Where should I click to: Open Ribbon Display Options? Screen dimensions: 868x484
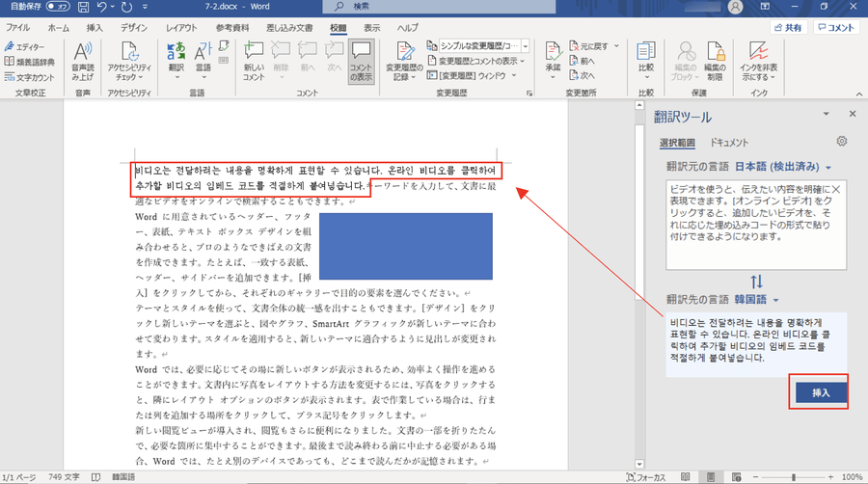coord(765,7)
